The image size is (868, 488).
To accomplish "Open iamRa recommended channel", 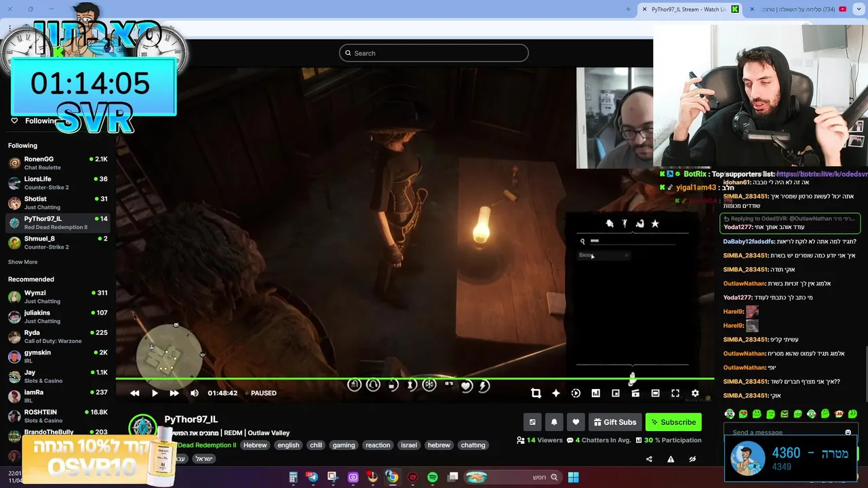I will point(58,396).
